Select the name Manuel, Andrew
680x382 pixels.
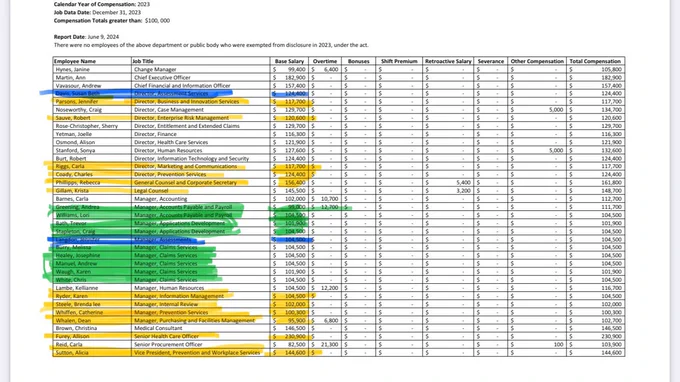click(76, 264)
